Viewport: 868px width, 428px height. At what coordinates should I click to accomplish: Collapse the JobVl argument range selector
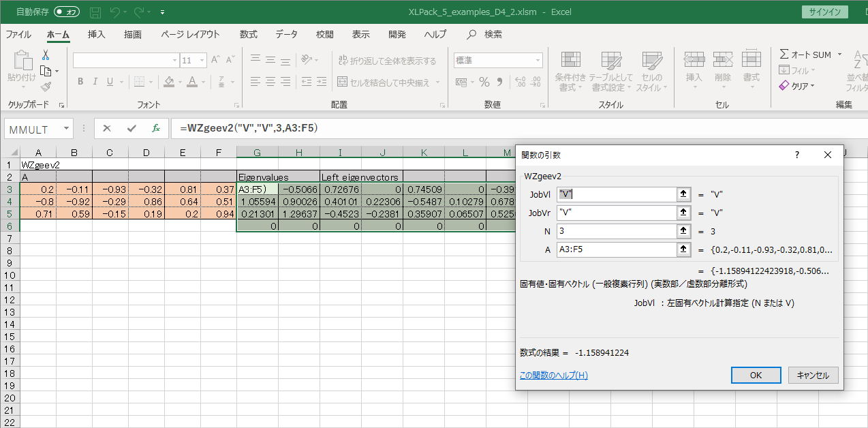(683, 194)
